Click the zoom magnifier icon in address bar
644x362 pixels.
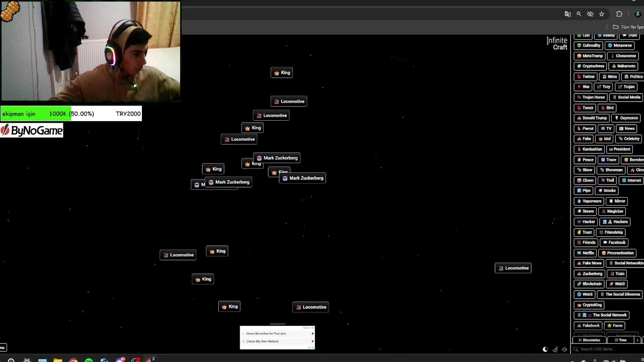click(579, 14)
